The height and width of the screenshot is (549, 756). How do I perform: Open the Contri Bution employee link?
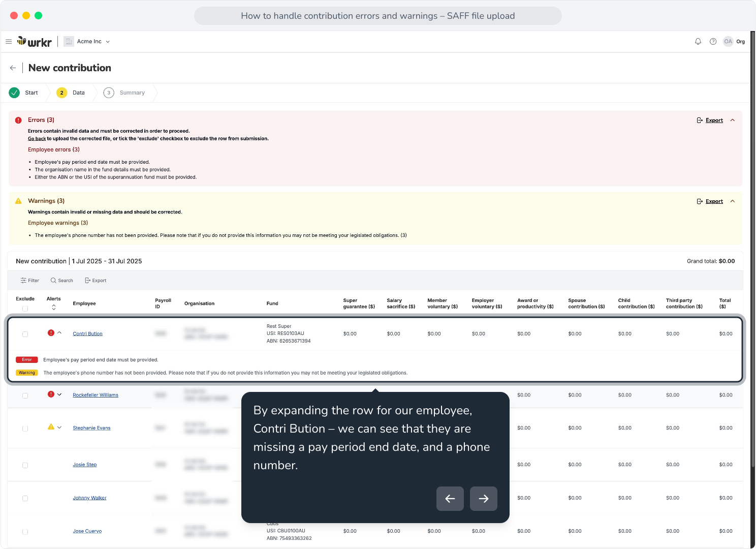[87, 334]
